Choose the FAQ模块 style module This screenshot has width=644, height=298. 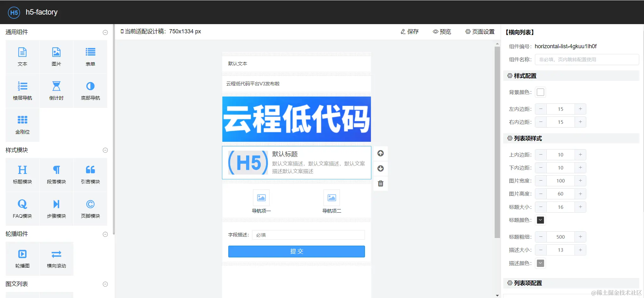point(23,204)
